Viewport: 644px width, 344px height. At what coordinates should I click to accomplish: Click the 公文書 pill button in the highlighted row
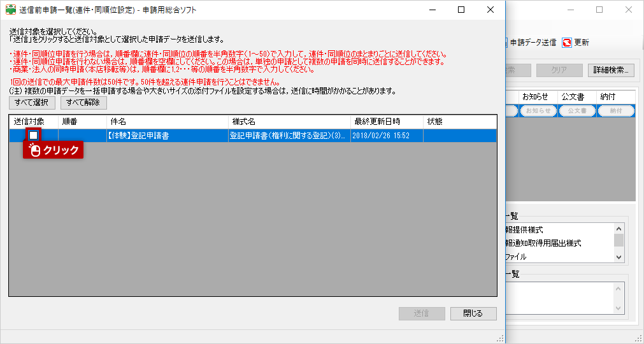tap(578, 111)
